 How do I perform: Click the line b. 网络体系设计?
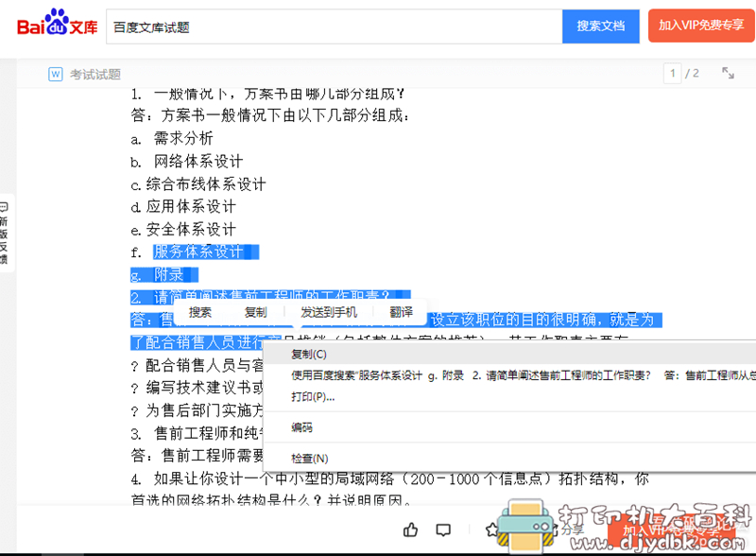tap(186, 161)
